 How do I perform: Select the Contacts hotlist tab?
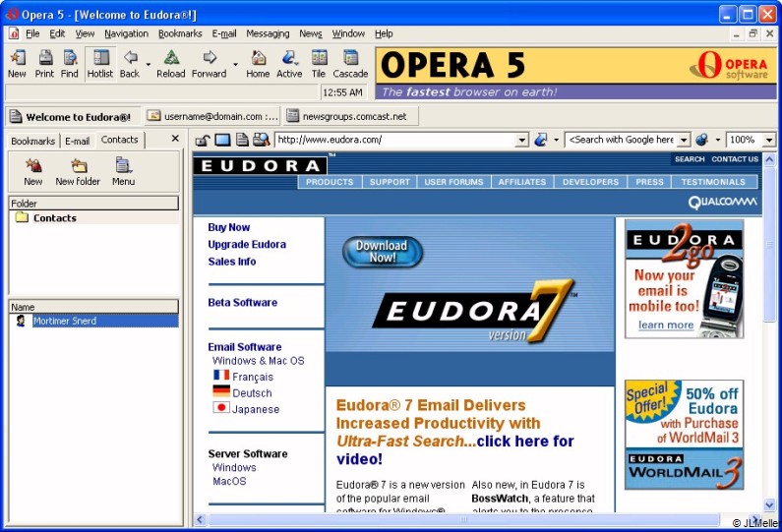click(120, 140)
